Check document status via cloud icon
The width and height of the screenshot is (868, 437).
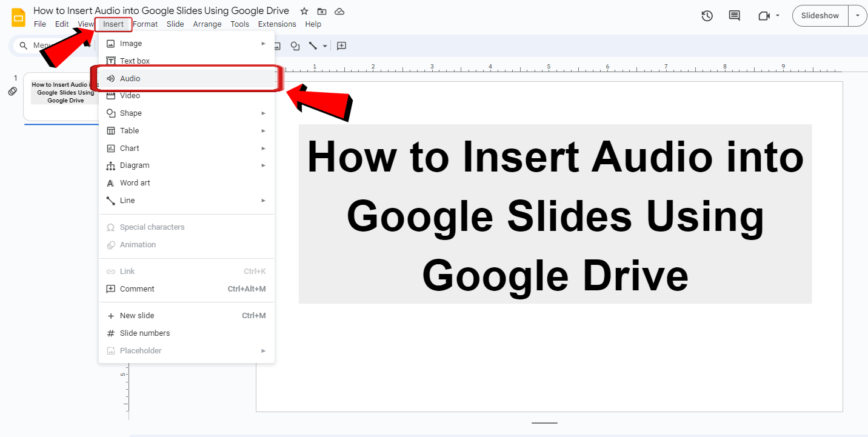point(339,11)
